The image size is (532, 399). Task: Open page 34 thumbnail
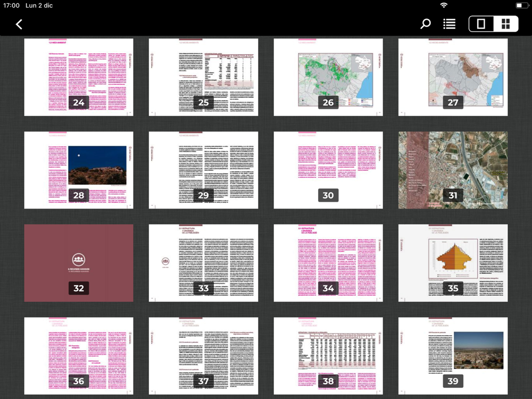tap(328, 263)
